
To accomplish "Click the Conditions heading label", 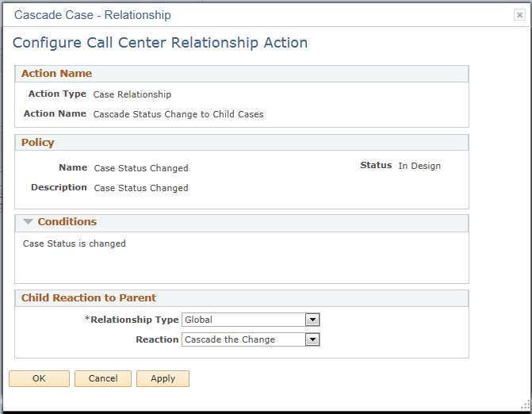I will [67, 221].
